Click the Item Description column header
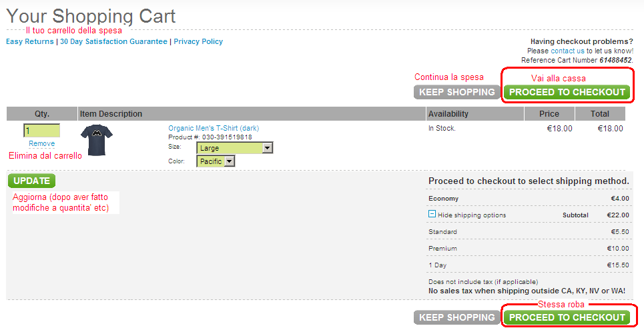 [x=111, y=114]
